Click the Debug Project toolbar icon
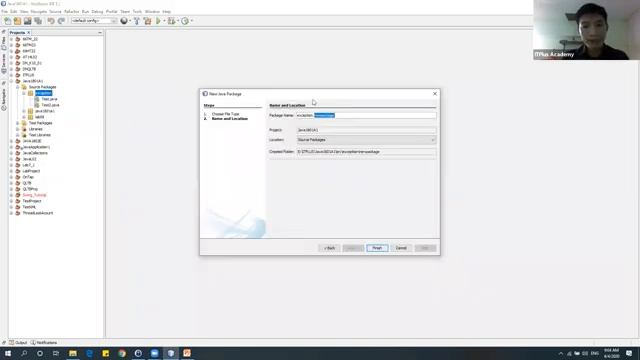 click(172, 21)
